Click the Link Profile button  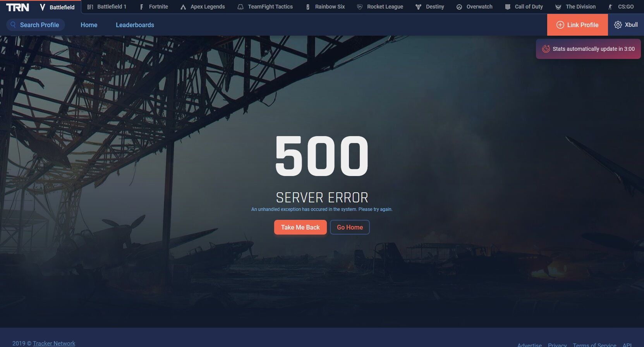click(577, 25)
